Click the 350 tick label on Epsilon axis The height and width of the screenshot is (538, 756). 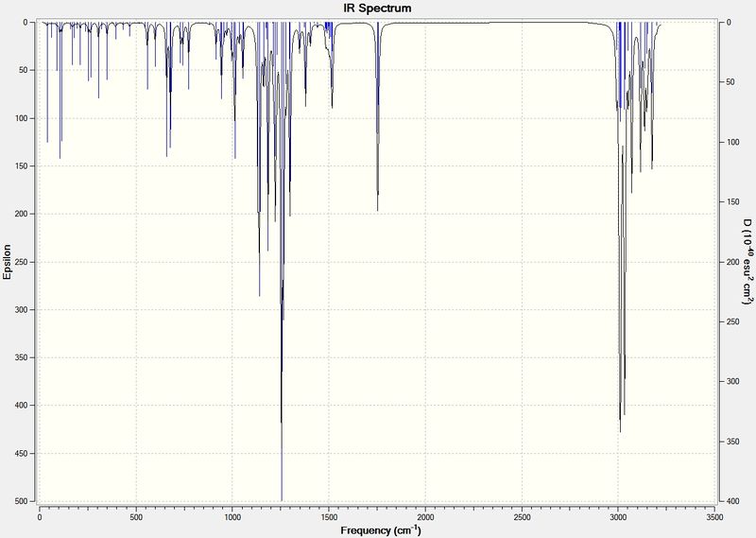pyautogui.click(x=22, y=357)
